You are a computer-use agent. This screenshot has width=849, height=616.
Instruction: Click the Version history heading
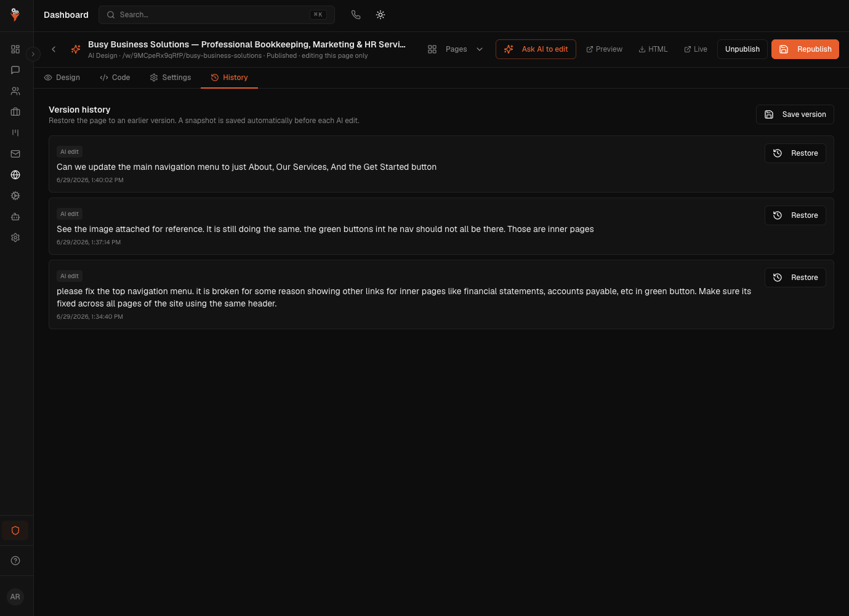[79, 110]
